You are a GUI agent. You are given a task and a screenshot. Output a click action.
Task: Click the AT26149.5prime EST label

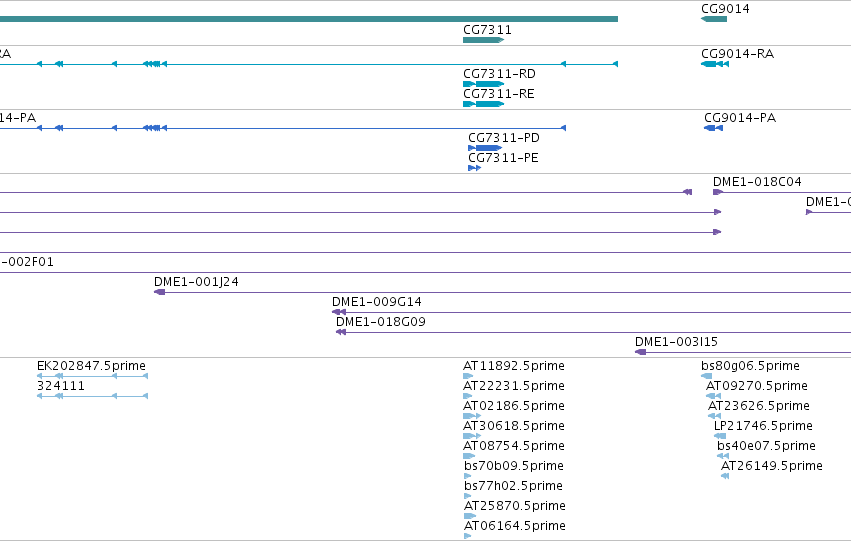pyautogui.click(x=772, y=466)
